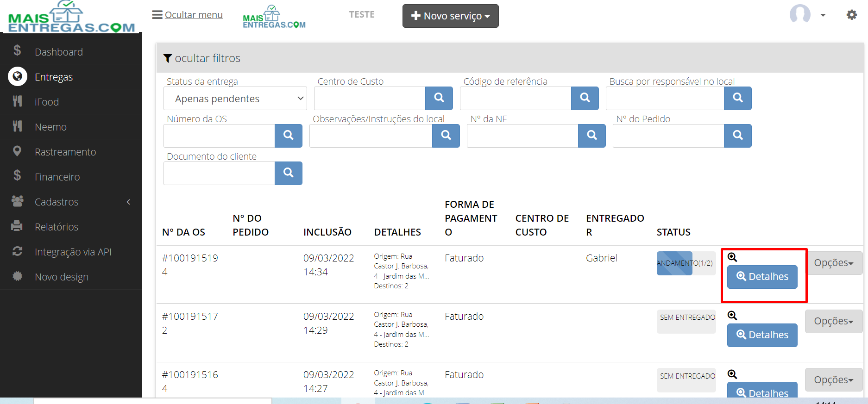Click the Nº do Pedido input
Viewport: 868px width, 404px height.
click(x=668, y=136)
